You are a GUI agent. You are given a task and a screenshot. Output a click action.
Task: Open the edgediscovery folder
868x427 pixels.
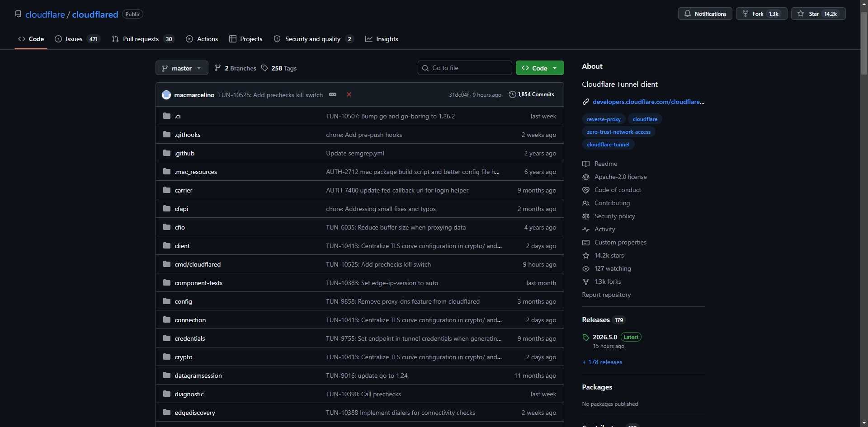(x=195, y=413)
